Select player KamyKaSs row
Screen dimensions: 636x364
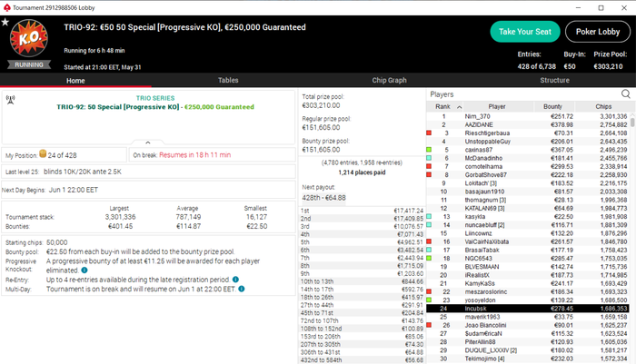tap(528, 283)
